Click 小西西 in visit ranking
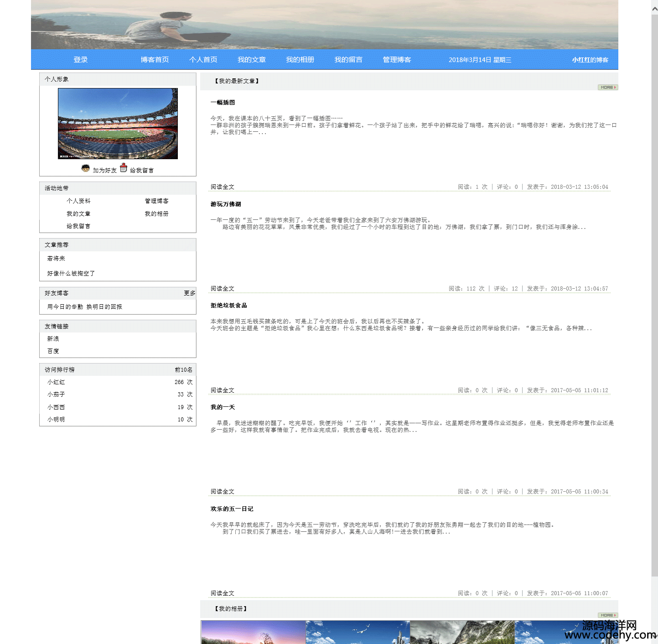658x644 pixels. click(56, 407)
